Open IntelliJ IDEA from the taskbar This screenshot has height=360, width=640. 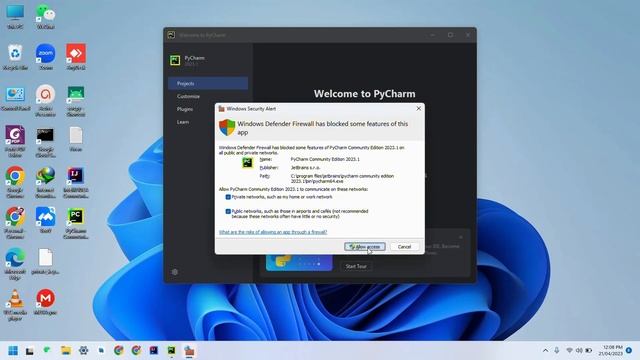click(154, 351)
